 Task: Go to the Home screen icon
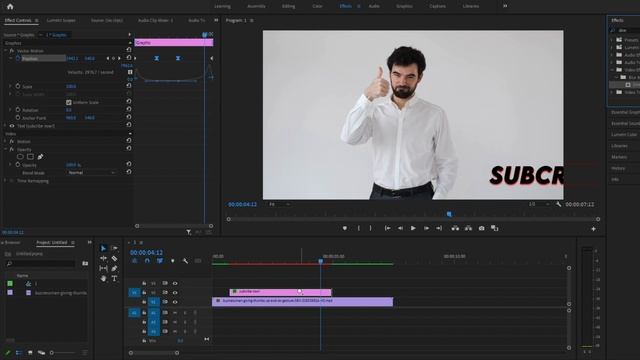(10, 6)
